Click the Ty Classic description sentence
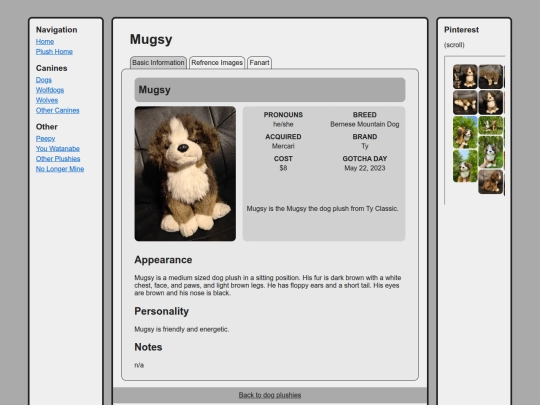This screenshot has width=540, height=405. coord(322,209)
